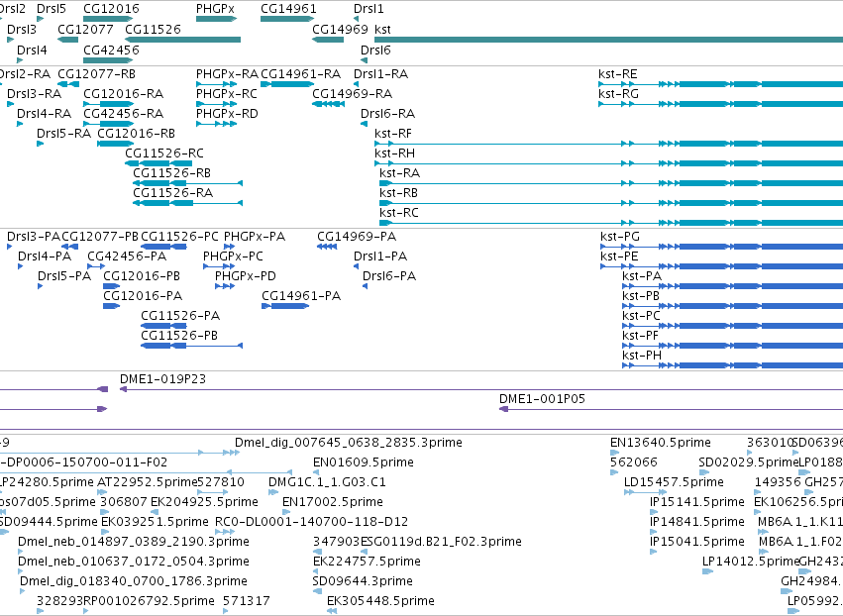
Task: Open the kst gene label
Action: (382, 30)
